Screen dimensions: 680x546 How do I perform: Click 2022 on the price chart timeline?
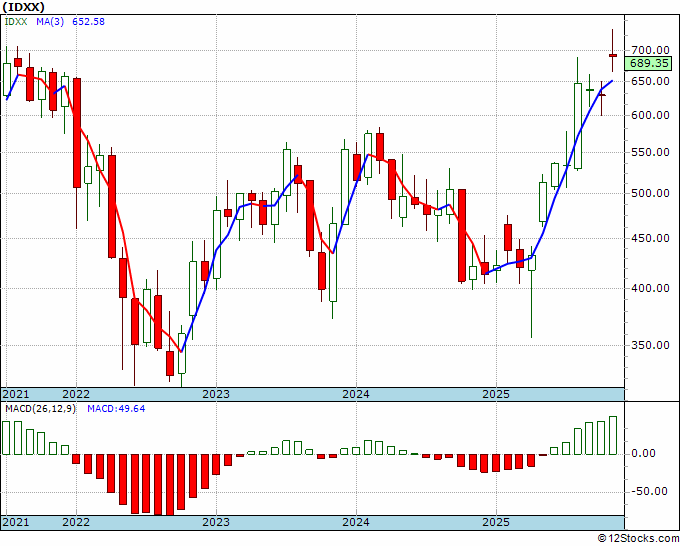[76, 394]
